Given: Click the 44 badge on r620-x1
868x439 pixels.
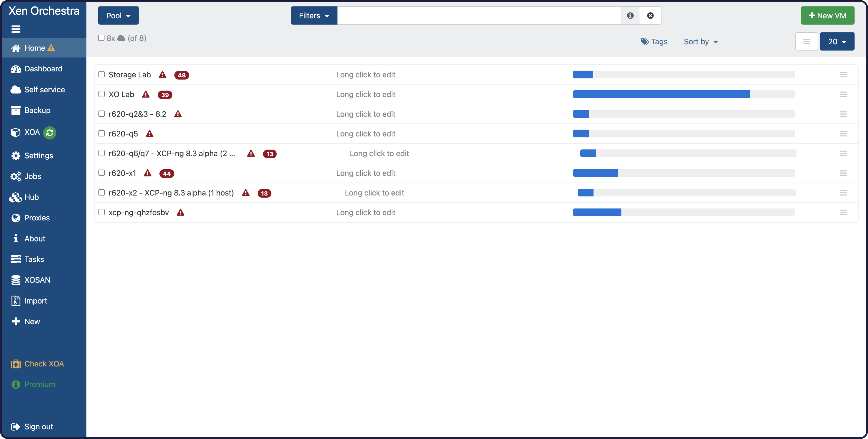Looking at the screenshot, I should point(167,174).
